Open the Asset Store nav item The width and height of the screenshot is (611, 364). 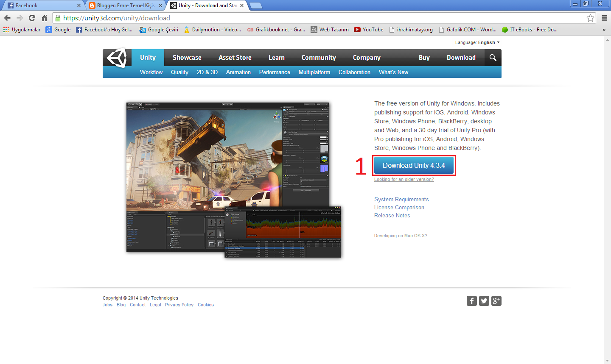[x=235, y=58]
